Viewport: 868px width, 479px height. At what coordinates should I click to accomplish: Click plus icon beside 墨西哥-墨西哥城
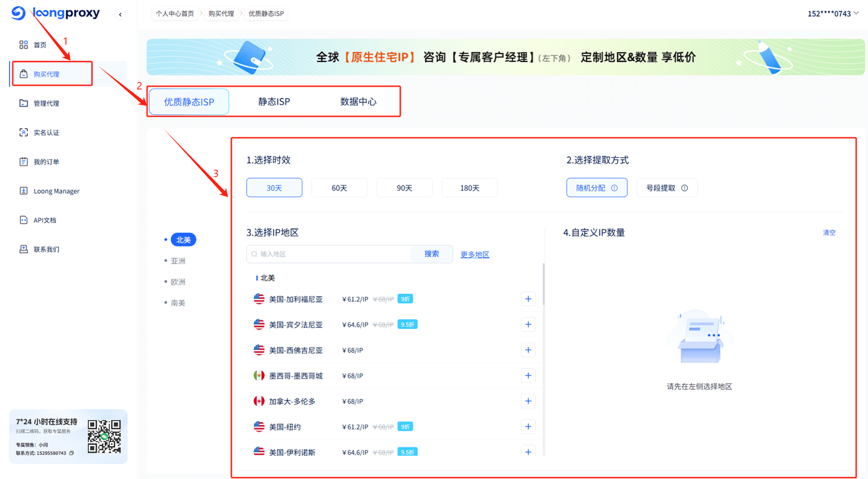point(528,376)
